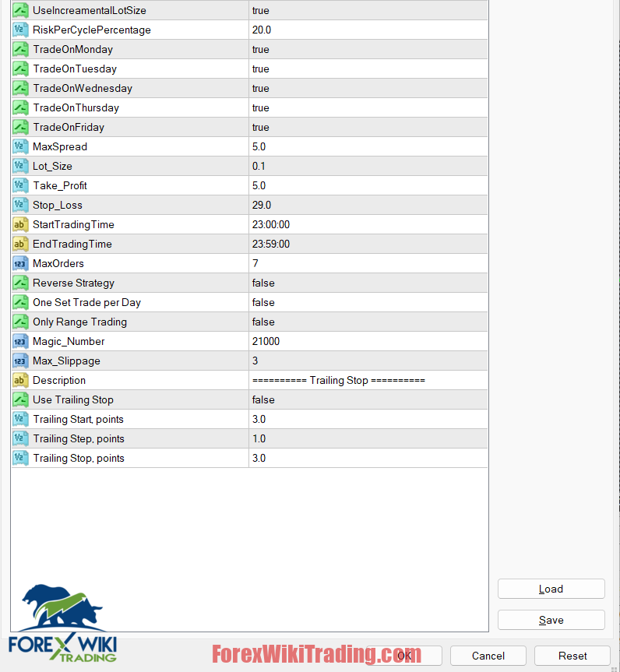Select the Only Range Trading label
The width and height of the screenshot is (620, 672).
pyautogui.click(x=79, y=322)
